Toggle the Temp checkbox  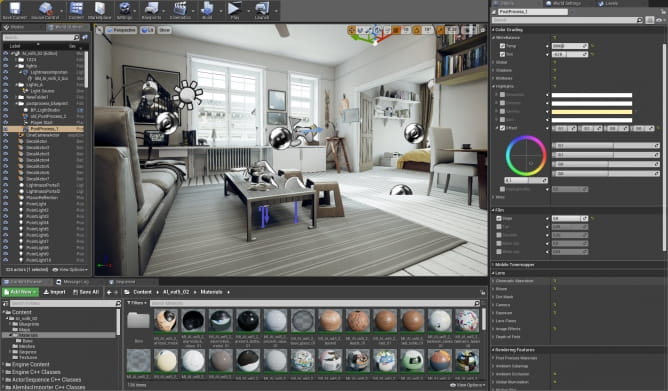502,46
